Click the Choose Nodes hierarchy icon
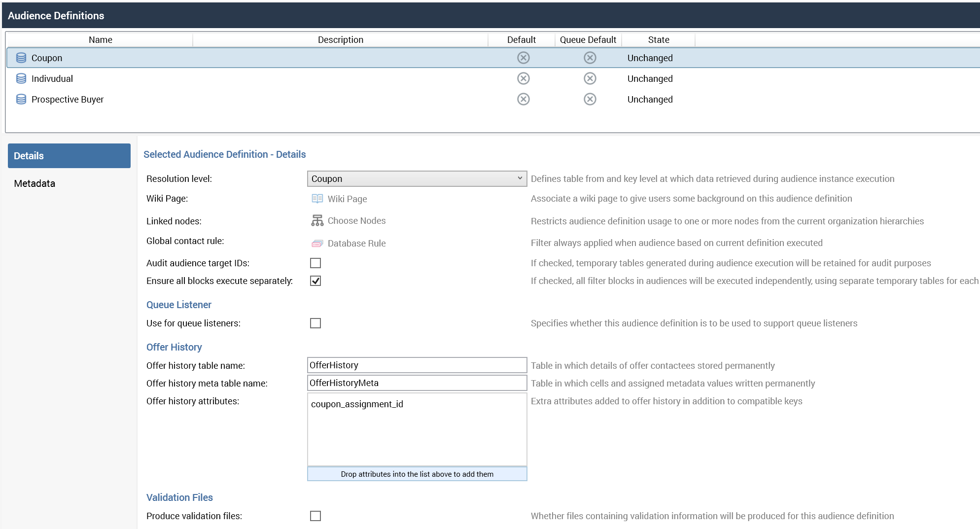Viewport: 980px width, 529px height. (x=317, y=220)
